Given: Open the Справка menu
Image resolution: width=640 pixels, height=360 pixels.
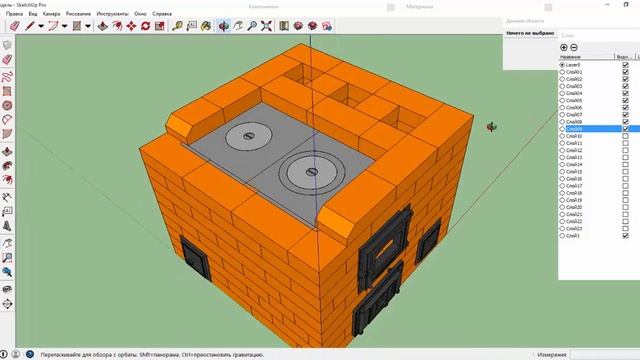Looking at the screenshot, I should (x=162, y=14).
